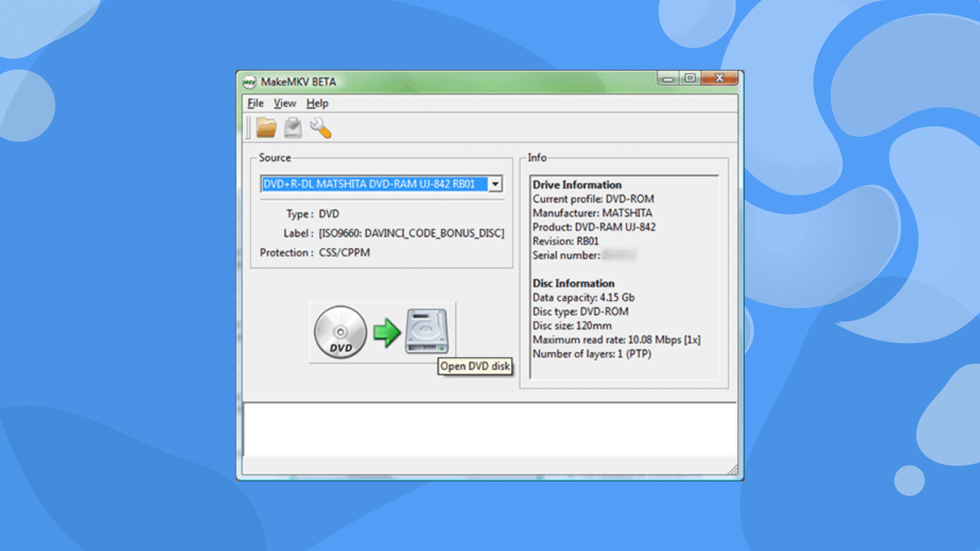
Task: Click the Open files folder toolbar icon
Action: tap(266, 128)
